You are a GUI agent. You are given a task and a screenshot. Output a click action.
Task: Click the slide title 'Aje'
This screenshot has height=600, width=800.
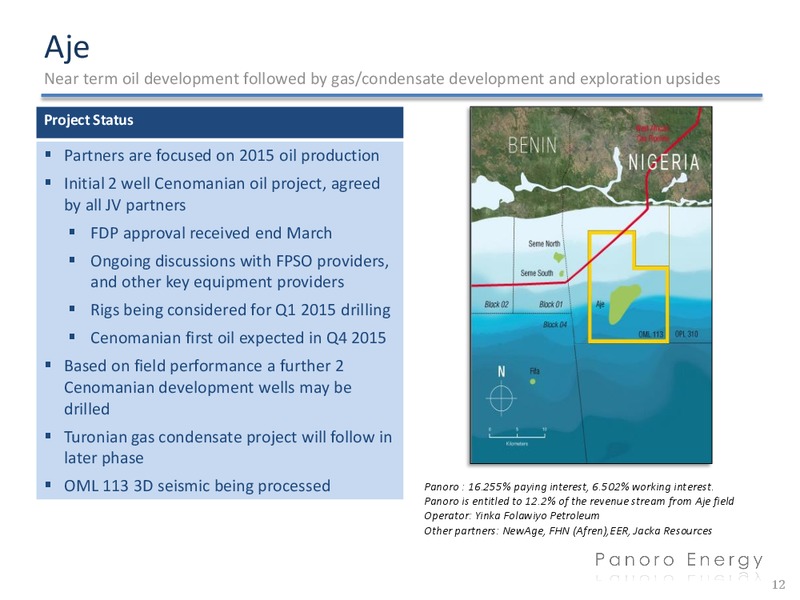coord(67,47)
